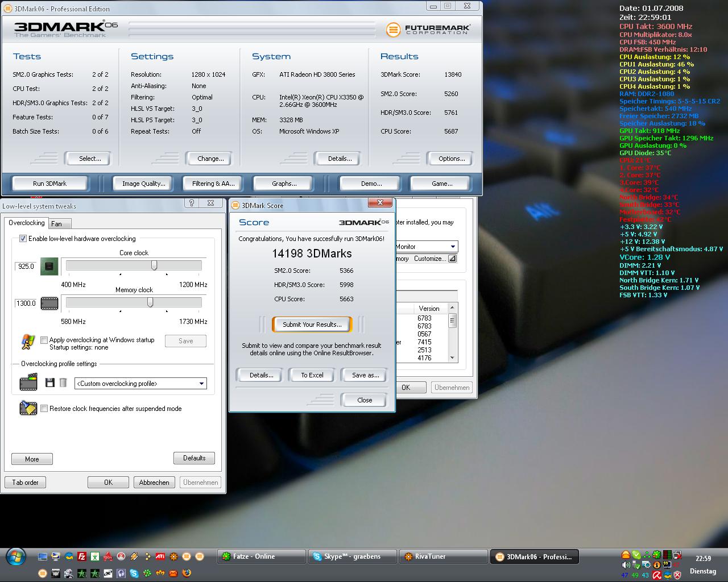Image resolution: width=728 pixels, height=582 pixels.
Task: Open Image Quality... settings
Action: 144,184
